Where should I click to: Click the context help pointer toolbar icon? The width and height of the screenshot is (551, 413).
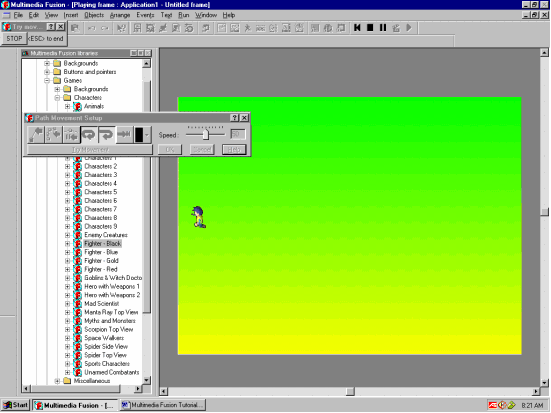pos(121,28)
